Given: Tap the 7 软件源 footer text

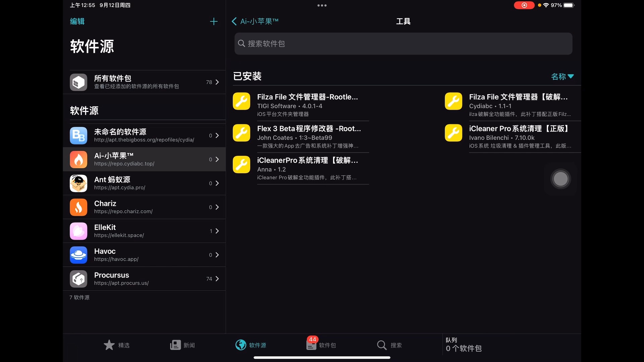Looking at the screenshot, I should 79,298.
